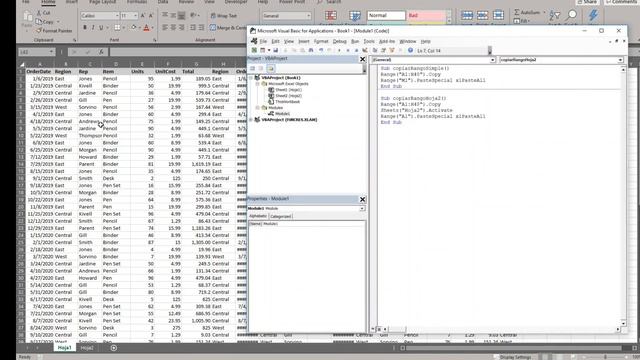Close the Project - VBAProject pane
Screen dimensions: 640x360
pos(362,59)
